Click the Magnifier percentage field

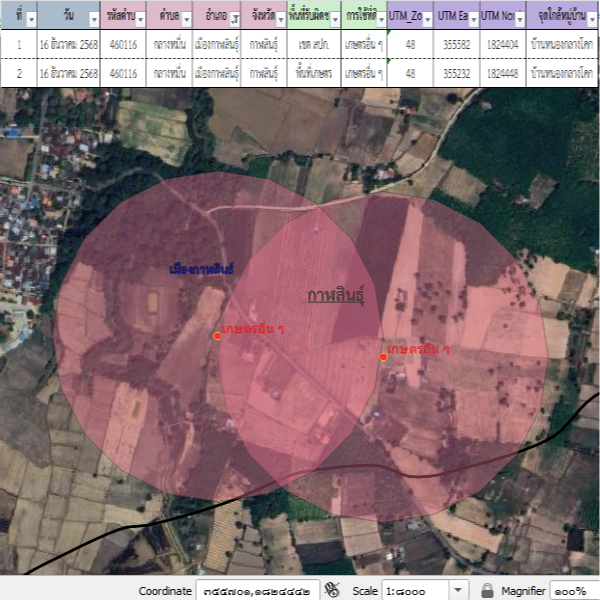point(571,590)
